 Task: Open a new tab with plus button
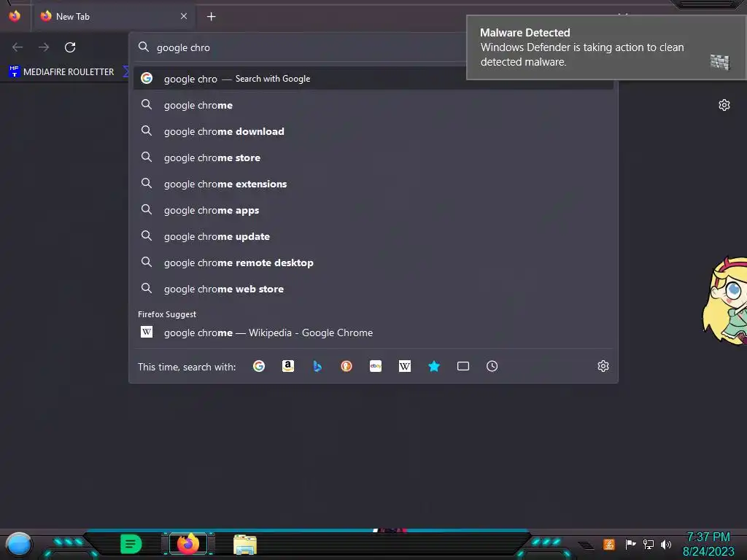tap(211, 17)
